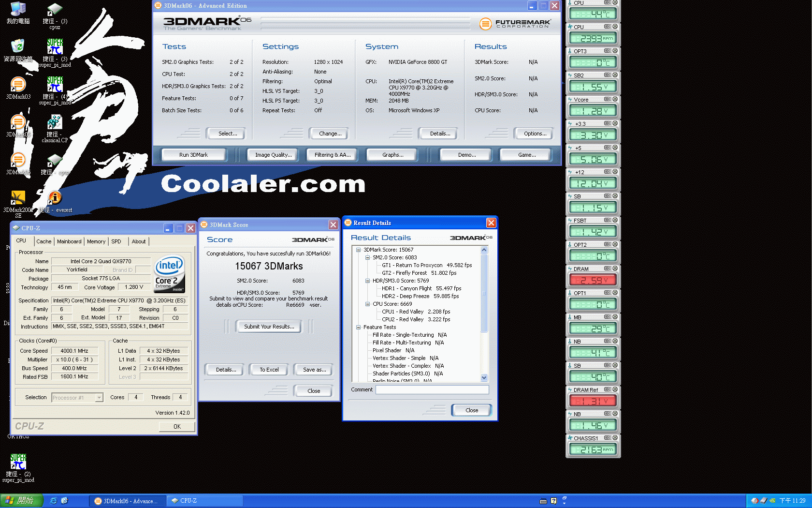812x508 pixels.
Task: Open the Recycle Bin desktop icon
Action: coord(18,47)
